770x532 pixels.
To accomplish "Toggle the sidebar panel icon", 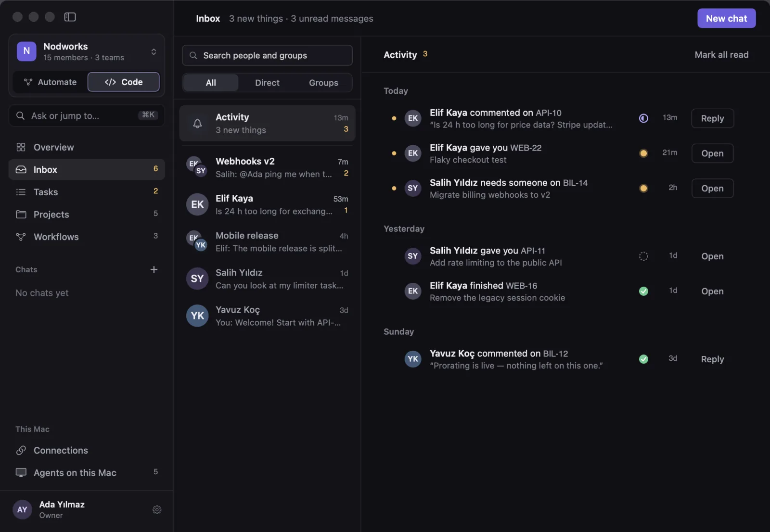I will (70, 17).
